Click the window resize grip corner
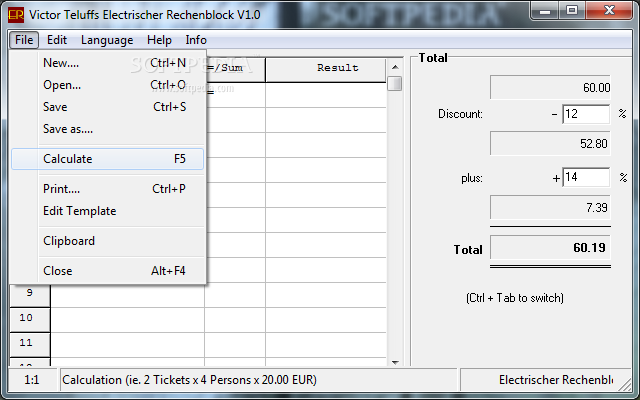 coord(624,384)
